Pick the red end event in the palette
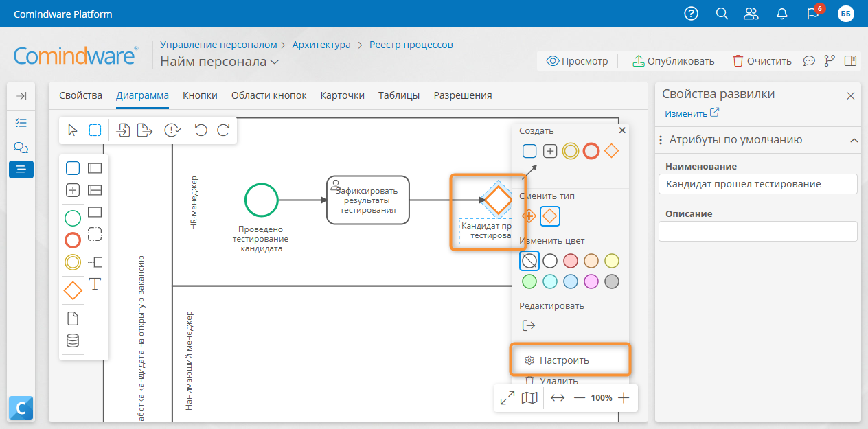Screen dimensions: 868x429 [73, 240]
